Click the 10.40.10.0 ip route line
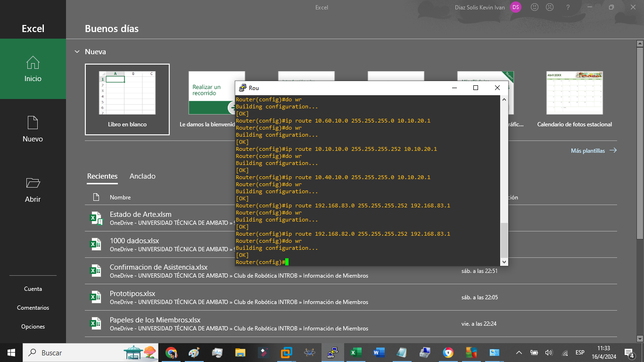This screenshot has height=362, width=644. pyautogui.click(x=333, y=177)
